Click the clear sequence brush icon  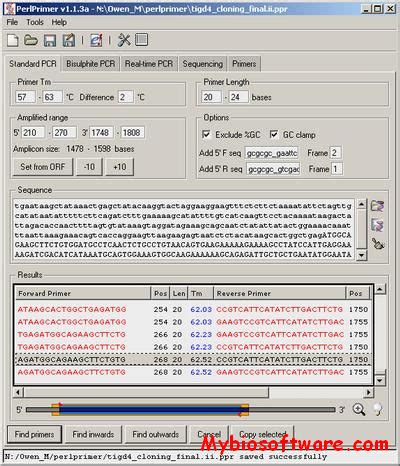[378, 244]
